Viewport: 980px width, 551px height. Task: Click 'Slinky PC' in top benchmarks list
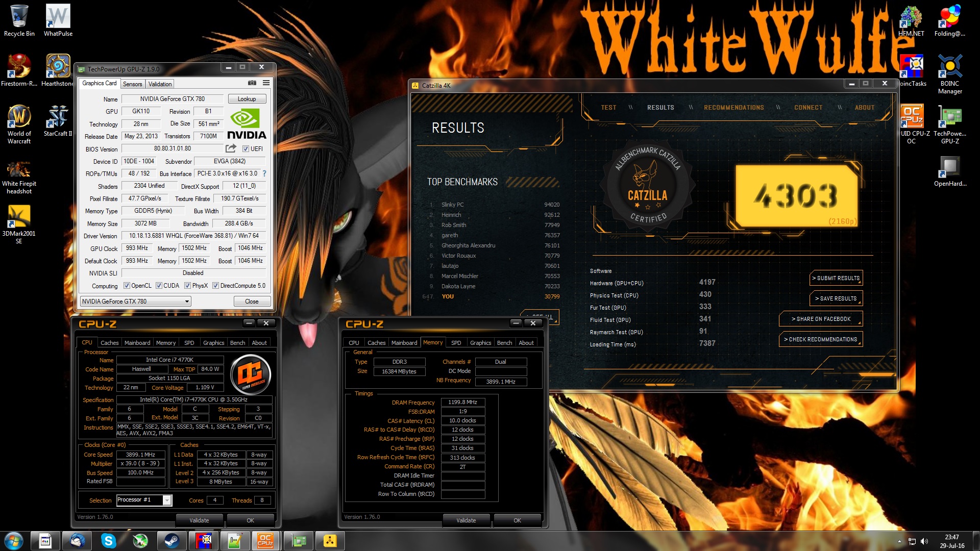click(453, 205)
